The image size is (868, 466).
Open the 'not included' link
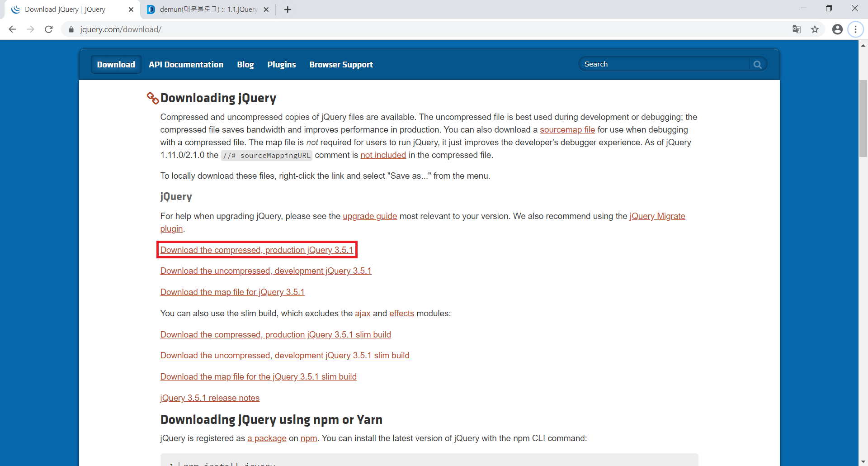383,155
